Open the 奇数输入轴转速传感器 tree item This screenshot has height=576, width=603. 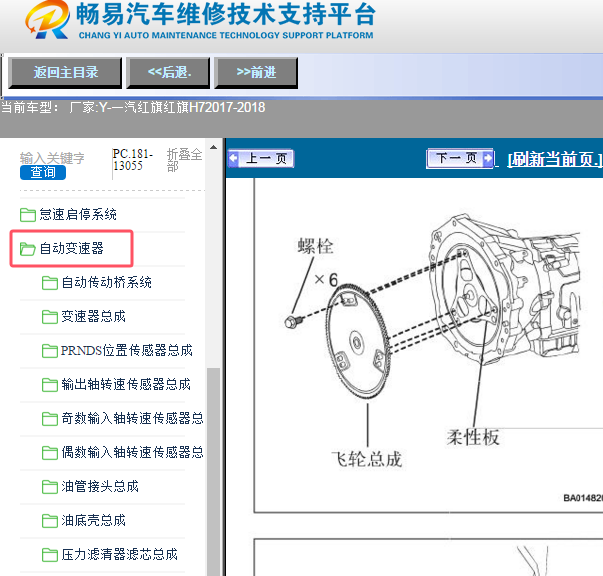pyautogui.click(x=132, y=418)
